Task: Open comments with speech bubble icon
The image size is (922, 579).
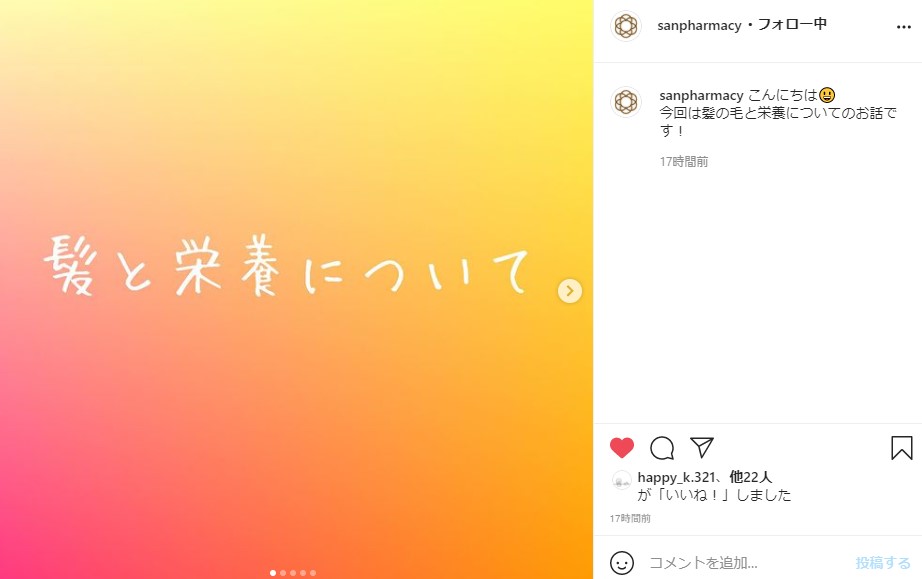Action: coord(662,448)
